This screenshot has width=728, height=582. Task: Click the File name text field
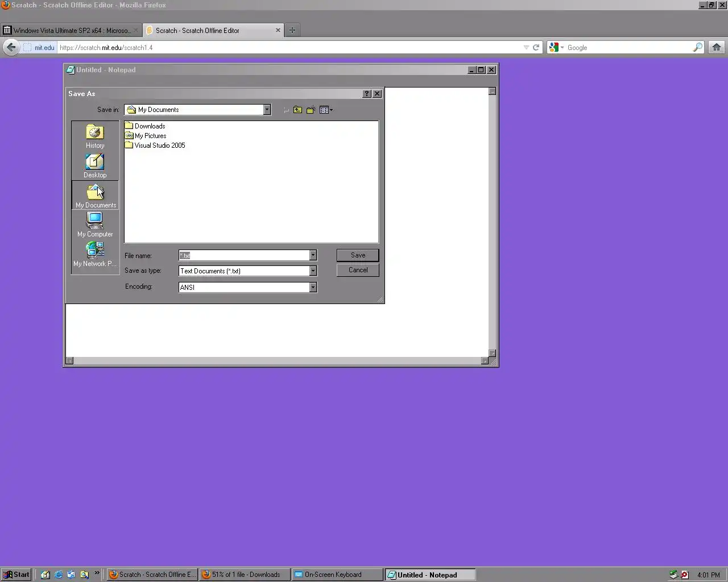(x=244, y=255)
